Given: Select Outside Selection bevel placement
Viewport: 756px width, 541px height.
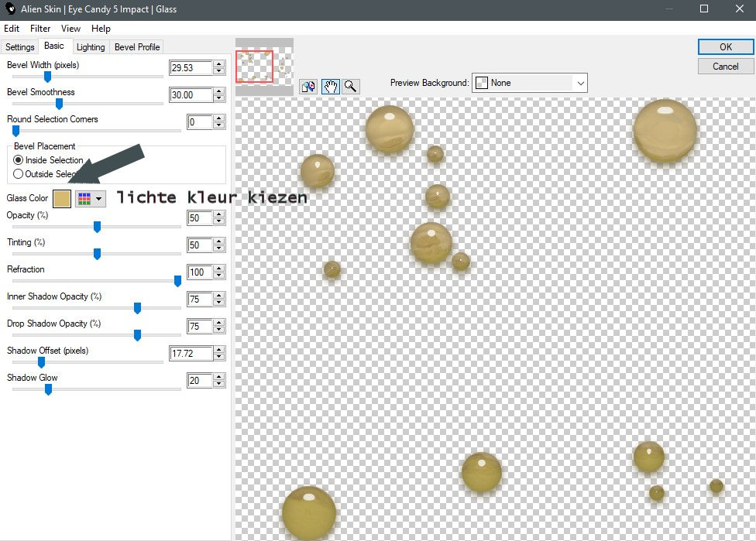Looking at the screenshot, I should point(19,174).
